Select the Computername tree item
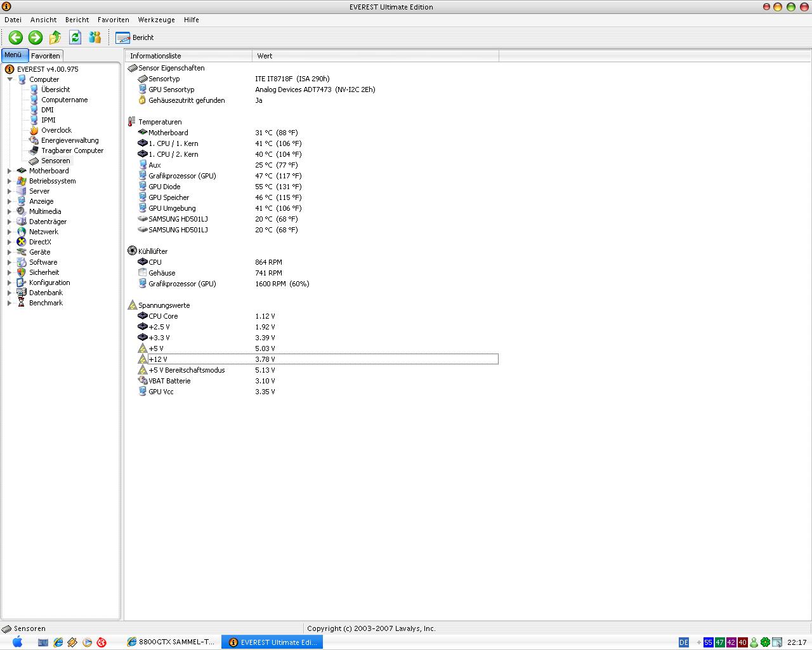This screenshot has height=650, width=812. pyautogui.click(x=65, y=100)
